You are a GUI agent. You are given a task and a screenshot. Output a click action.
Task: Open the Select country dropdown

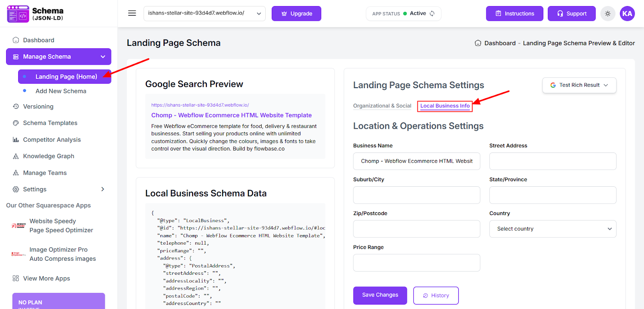[x=552, y=229]
